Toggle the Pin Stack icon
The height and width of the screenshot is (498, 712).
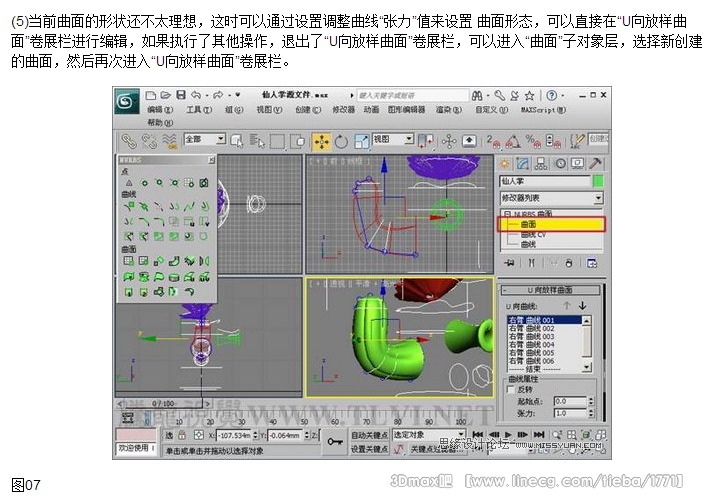coord(509,263)
